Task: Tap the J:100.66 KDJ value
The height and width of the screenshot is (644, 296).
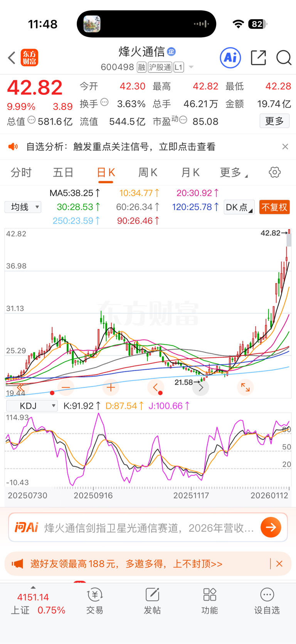Action: [x=170, y=406]
